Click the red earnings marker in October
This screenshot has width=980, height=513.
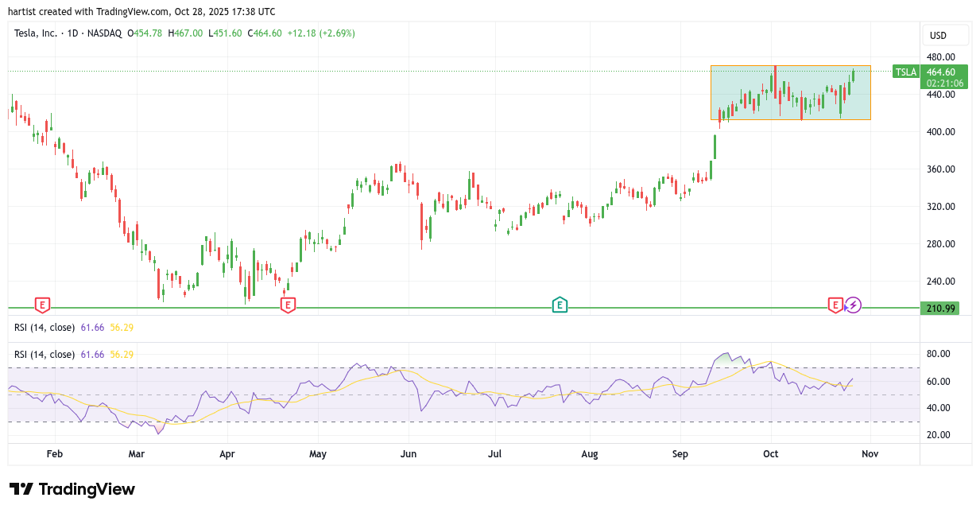[x=835, y=305]
